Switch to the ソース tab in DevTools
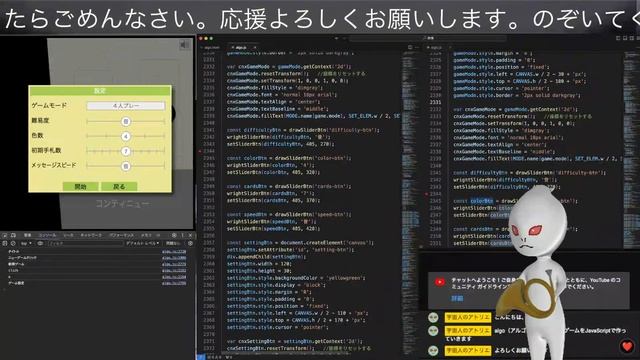The width and height of the screenshot is (640, 360). click(x=68, y=236)
